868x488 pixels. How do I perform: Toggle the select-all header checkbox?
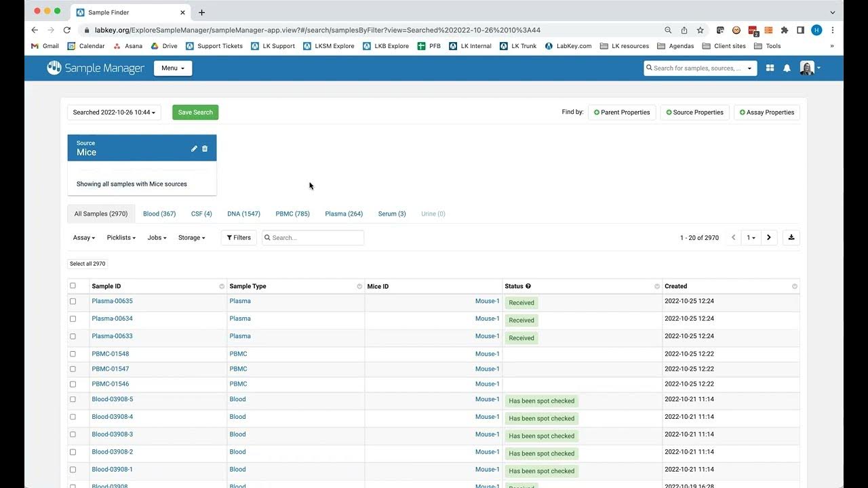[73, 286]
